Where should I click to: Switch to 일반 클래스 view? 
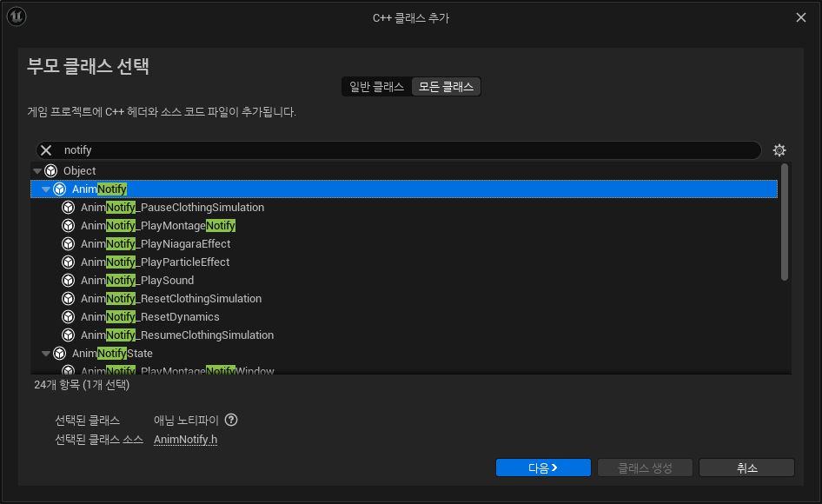click(376, 87)
